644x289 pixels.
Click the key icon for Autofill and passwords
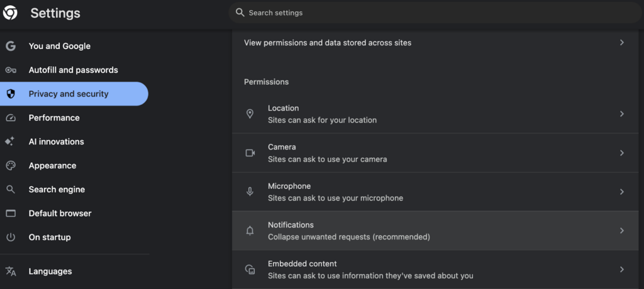coord(11,70)
